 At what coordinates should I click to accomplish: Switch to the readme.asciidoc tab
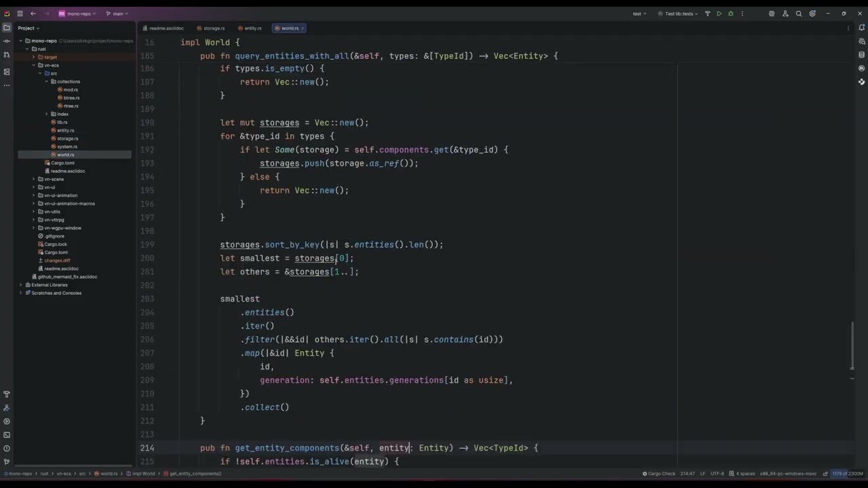click(163, 28)
